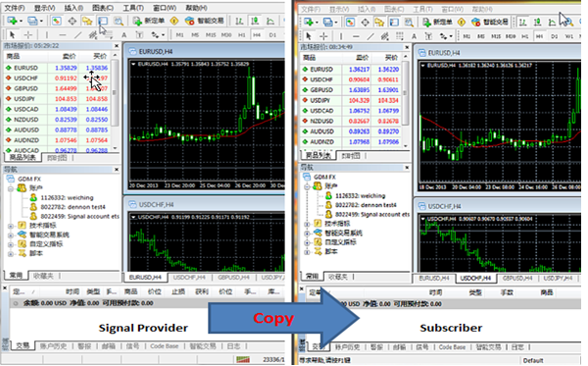Toggle the Market Watch panel button in Signal Provider window
Screen dimensions: 588x366
tap(57, 21)
